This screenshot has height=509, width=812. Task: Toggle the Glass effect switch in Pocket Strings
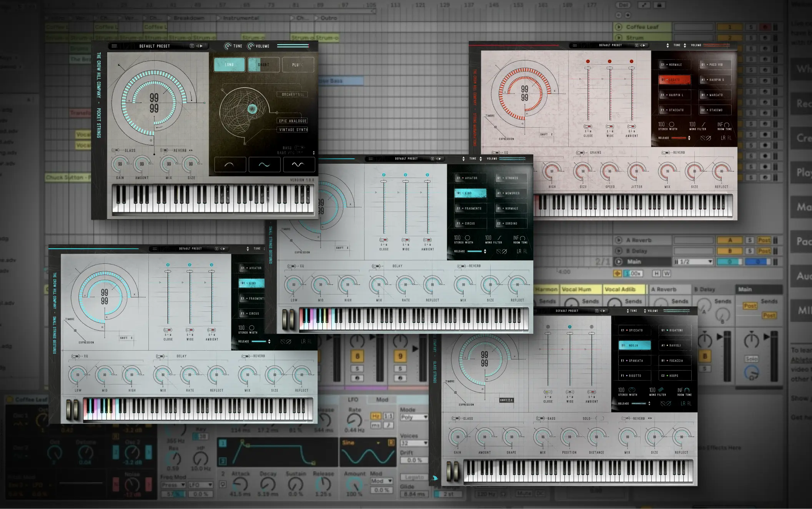pos(115,150)
